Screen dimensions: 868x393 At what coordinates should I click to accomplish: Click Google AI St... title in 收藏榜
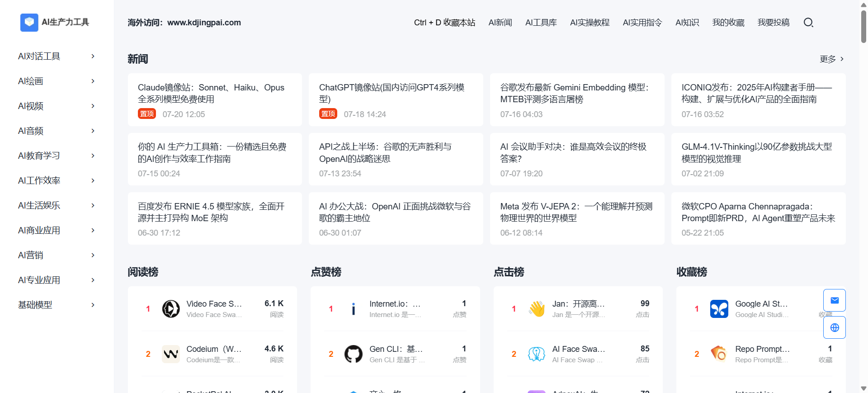click(761, 304)
